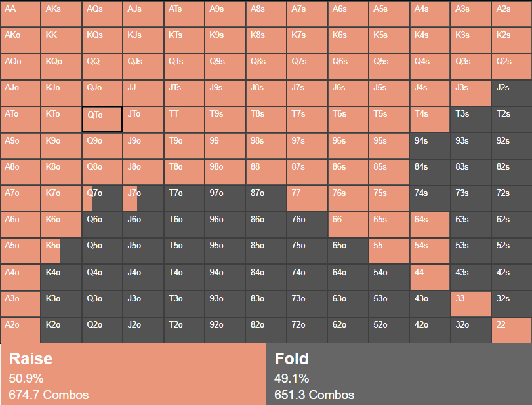Image resolution: width=532 pixels, height=405 pixels.
Task: Select the A2s hand cell
Action: [x=511, y=14]
